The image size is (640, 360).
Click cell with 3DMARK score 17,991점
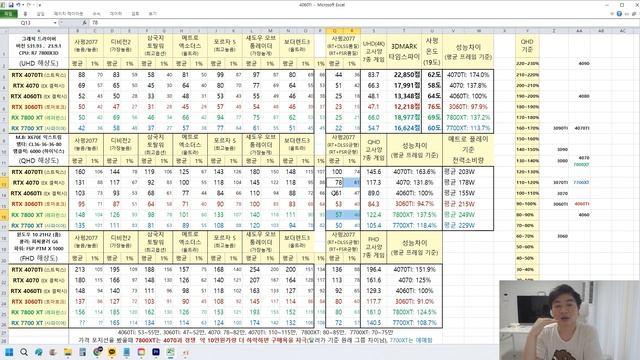click(x=404, y=85)
